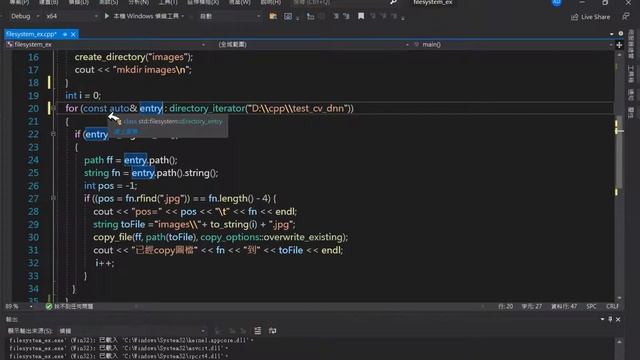Open the (全域範圍) scope dropdown
Image resolution: width=640 pixels, height=360 pixels.
click(312, 44)
